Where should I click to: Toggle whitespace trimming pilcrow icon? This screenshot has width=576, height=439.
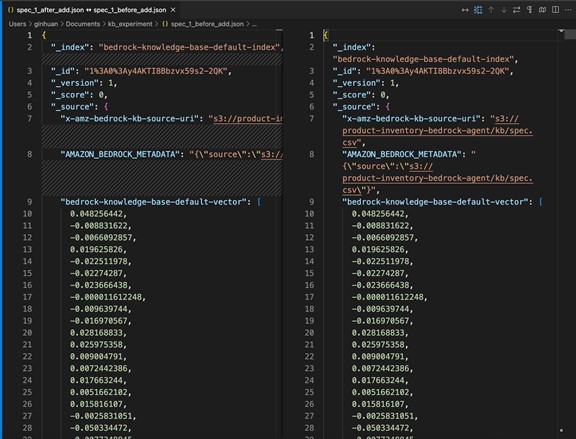529,10
